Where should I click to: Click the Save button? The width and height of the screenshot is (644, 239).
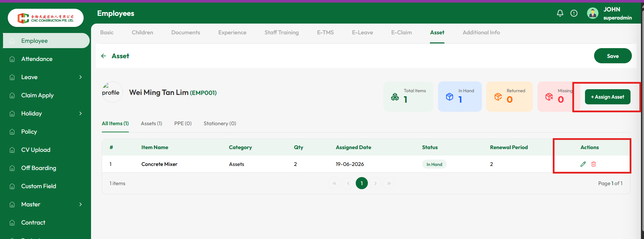[613, 56]
